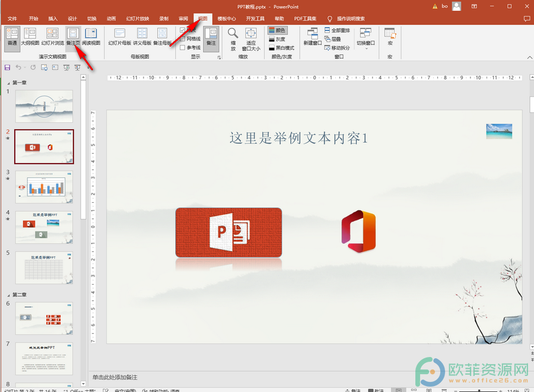
Task: Select slide 5 thumbnail with table
Action: point(44,268)
